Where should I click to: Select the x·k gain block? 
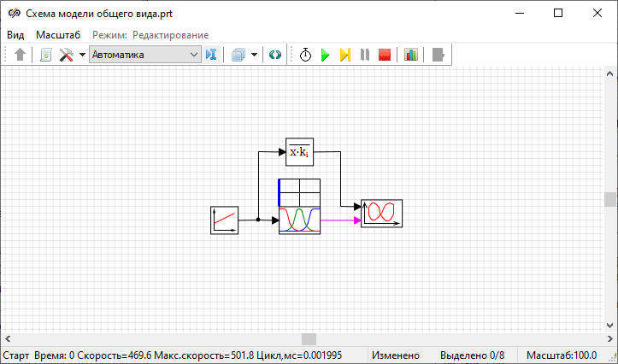(x=299, y=152)
